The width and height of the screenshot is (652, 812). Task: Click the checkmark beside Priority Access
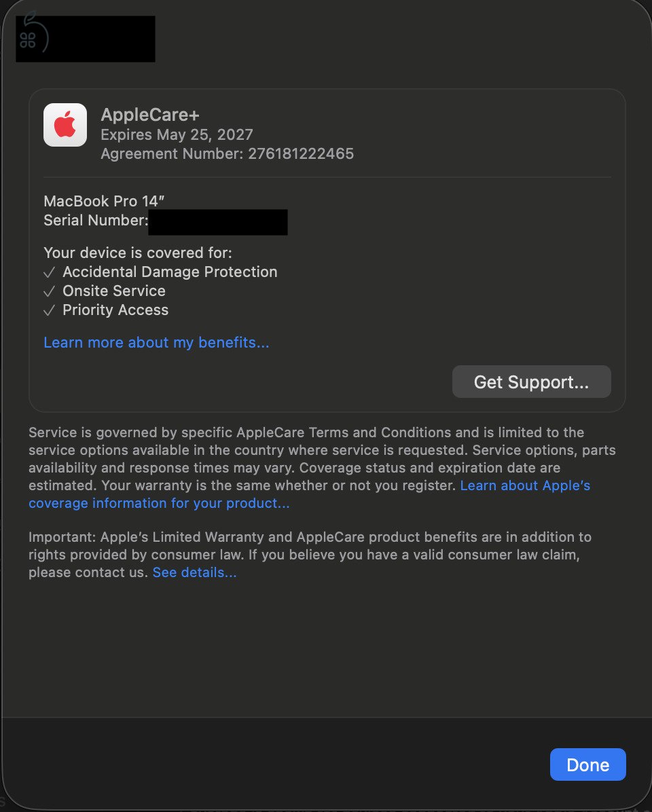coord(49,310)
